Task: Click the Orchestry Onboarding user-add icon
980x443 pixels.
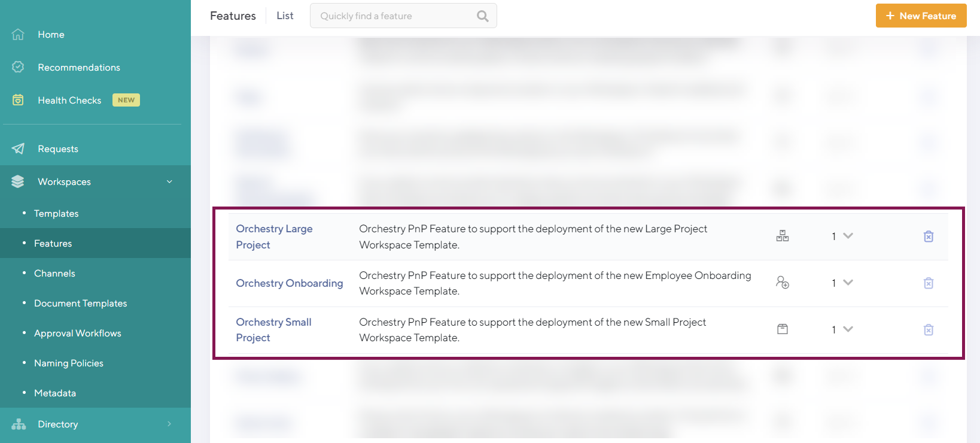Action: point(783,283)
